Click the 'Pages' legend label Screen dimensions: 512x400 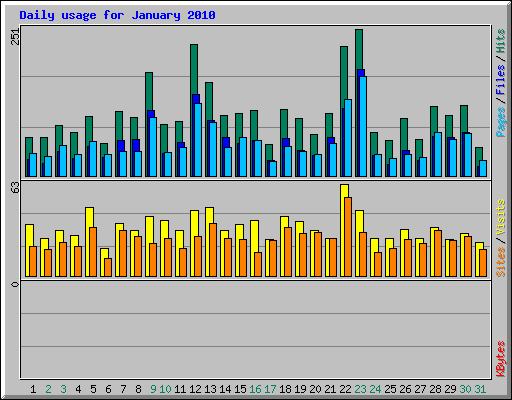point(501,122)
